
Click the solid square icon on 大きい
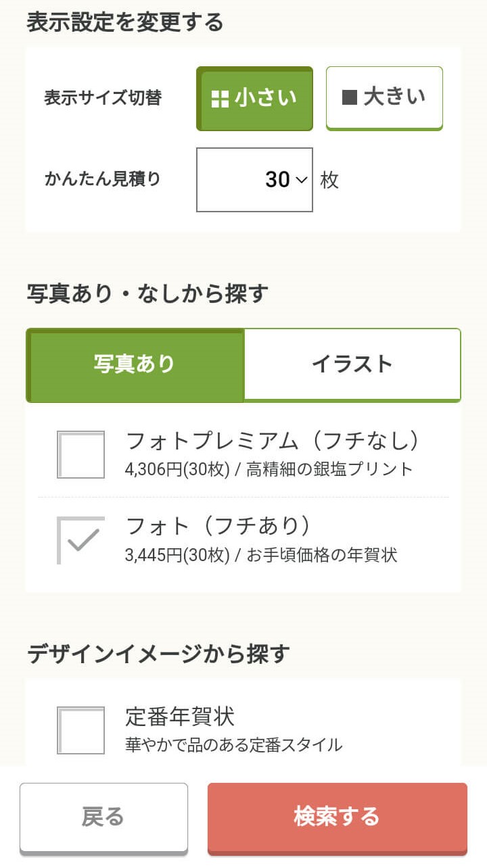tap(350, 97)
